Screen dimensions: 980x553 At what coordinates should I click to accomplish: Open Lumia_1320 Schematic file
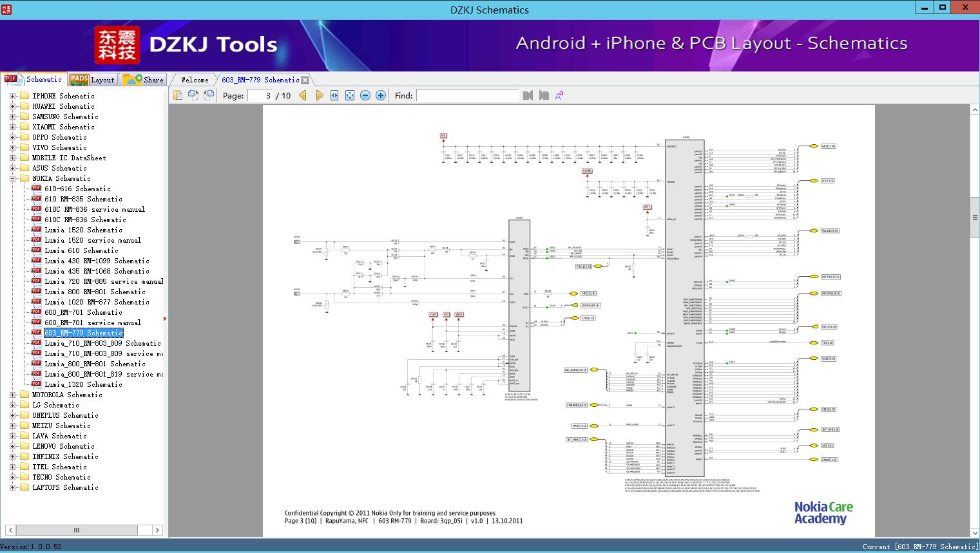click(83, 384)
